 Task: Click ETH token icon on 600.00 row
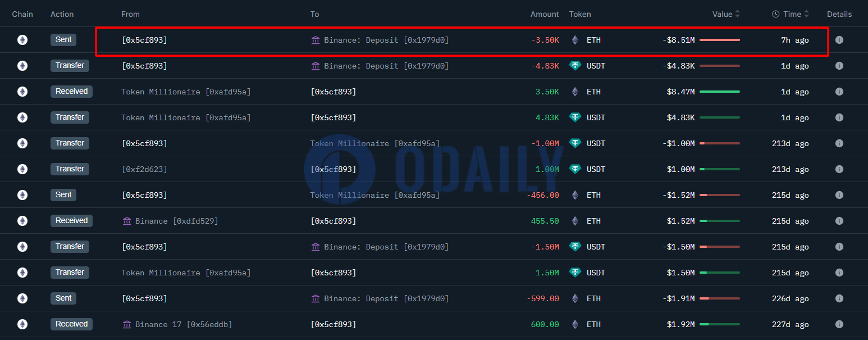tap(575, 324)
